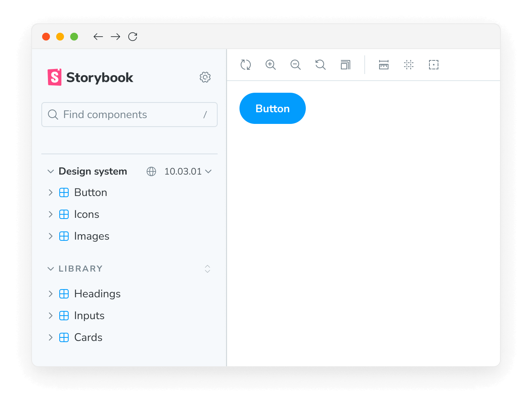Reload the page with the browser refresh button
This screenshot has height=406, width=532.
133,37
